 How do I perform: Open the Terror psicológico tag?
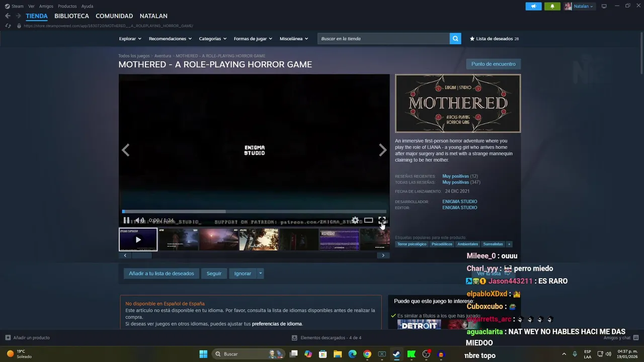(x=412, y=244)
